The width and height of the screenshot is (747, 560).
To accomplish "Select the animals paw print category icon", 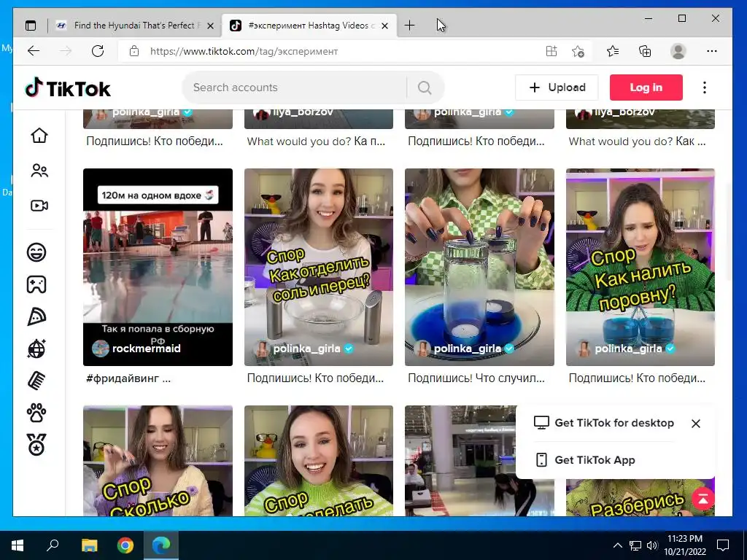I will click(x=36, y=413).
